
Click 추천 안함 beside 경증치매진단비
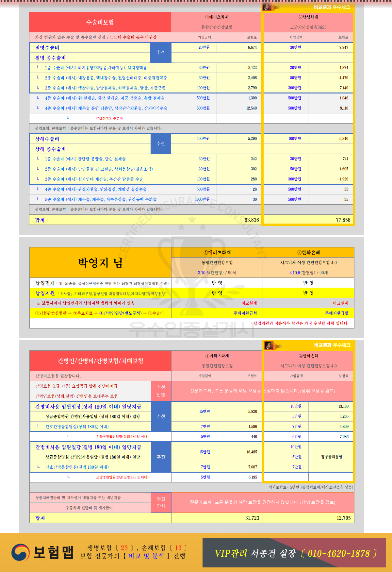161,502
